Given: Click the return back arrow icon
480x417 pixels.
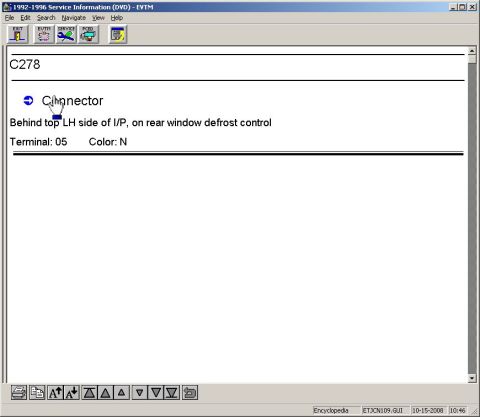Looking at the screenshot, I should pos(190,392).
